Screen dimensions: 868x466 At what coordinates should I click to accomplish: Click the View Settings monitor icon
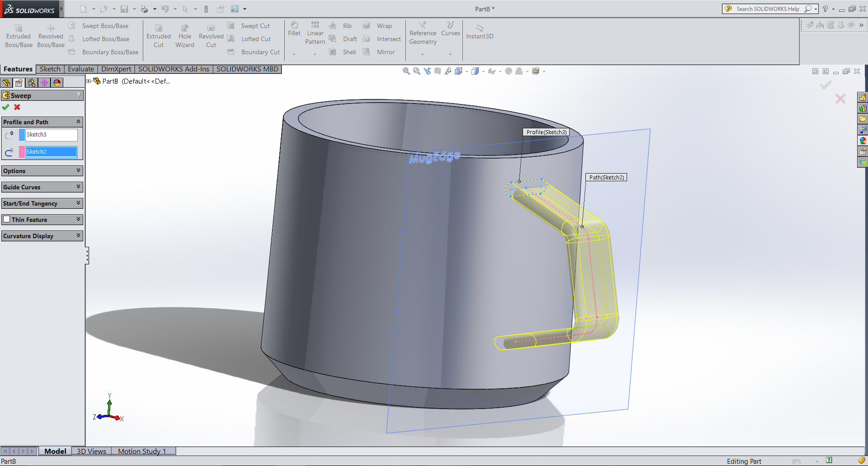(536, 71)
